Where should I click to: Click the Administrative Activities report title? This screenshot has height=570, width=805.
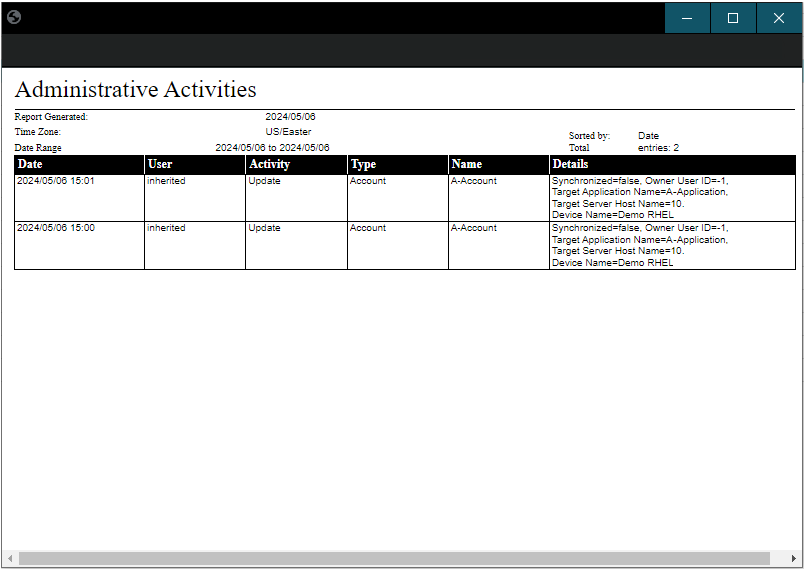coord(135,89)
